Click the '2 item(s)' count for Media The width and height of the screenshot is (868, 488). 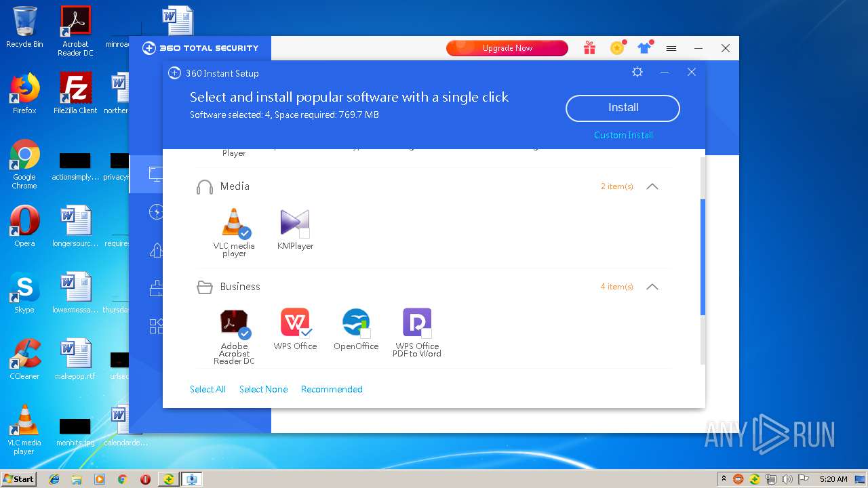point(616,186)
